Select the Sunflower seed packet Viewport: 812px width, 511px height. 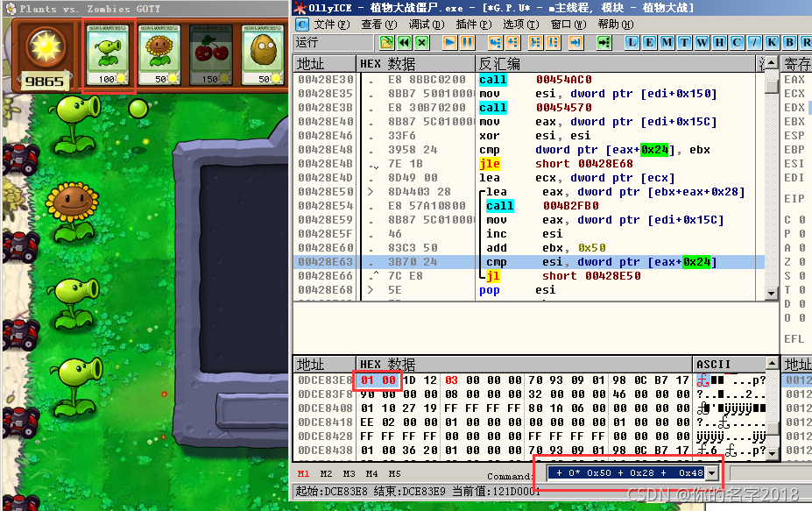click(x=159, y=55)
